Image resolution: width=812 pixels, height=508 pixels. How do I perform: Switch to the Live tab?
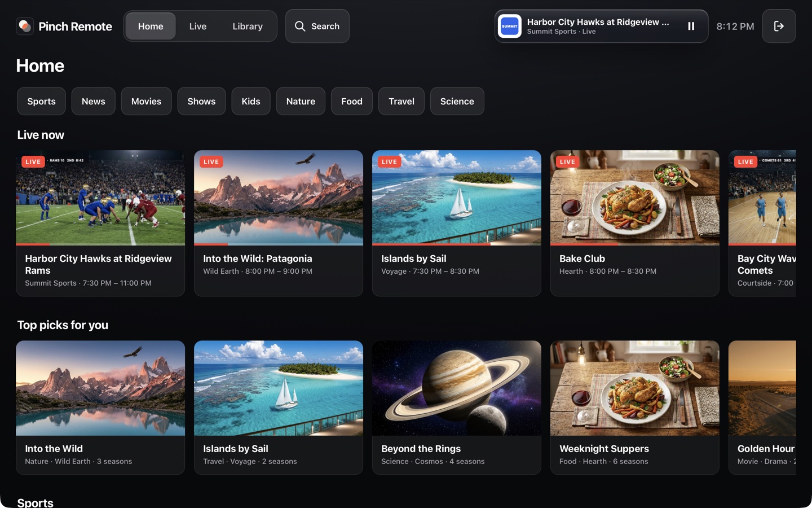click(198, 26)
